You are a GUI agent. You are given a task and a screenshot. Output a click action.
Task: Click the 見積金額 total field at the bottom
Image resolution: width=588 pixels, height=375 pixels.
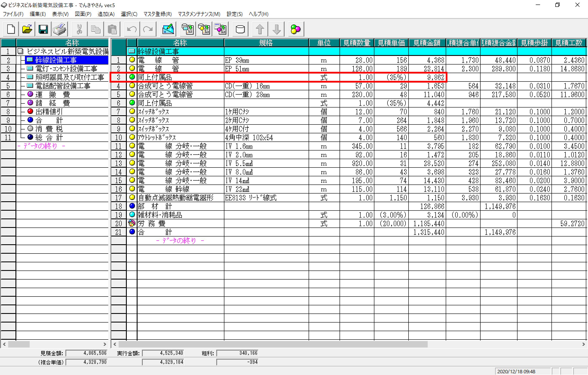86,353
